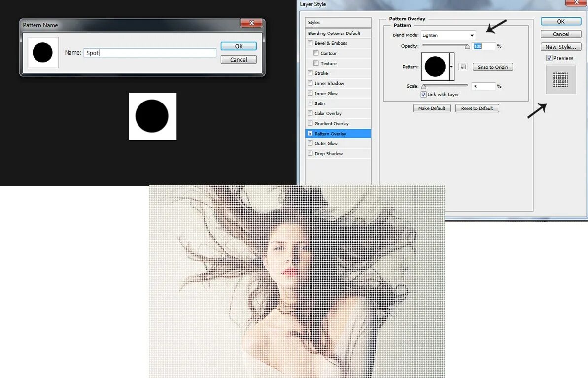The width and height of the screenshot is (588, 378).
Task: Click the Opacity slider track
Action: pos(446,46)
